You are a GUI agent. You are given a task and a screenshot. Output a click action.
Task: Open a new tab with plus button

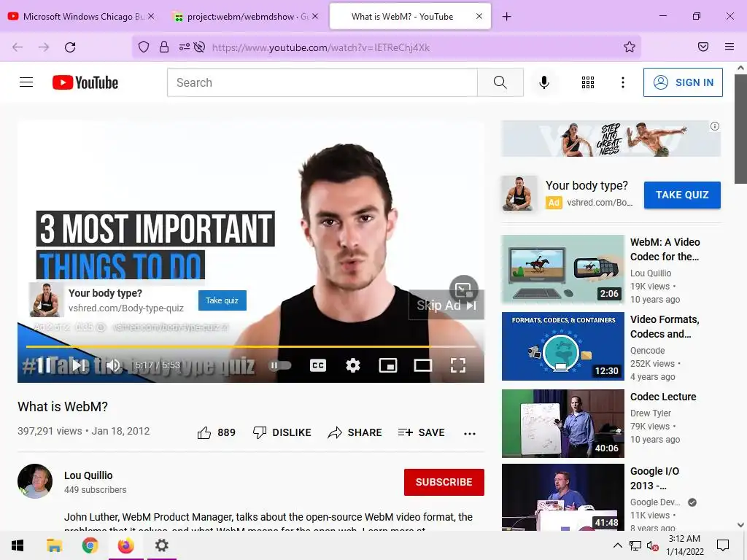pyautogui.click(x=506, y=17)
